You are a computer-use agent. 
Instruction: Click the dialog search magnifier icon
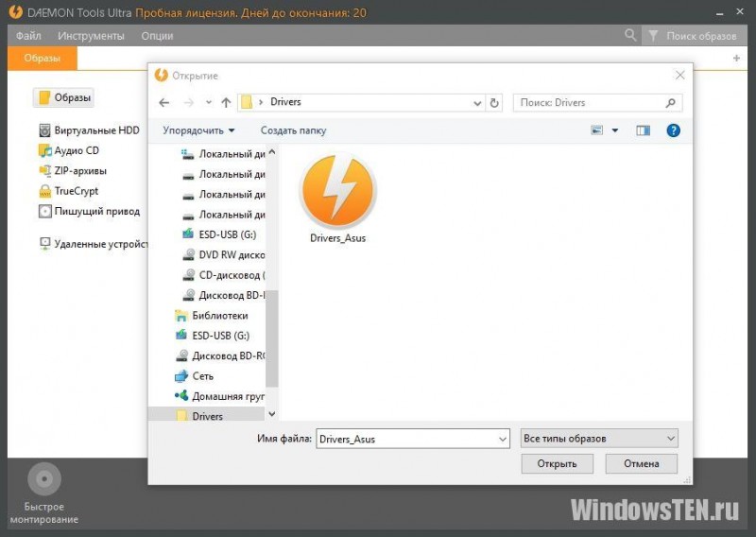671,103
